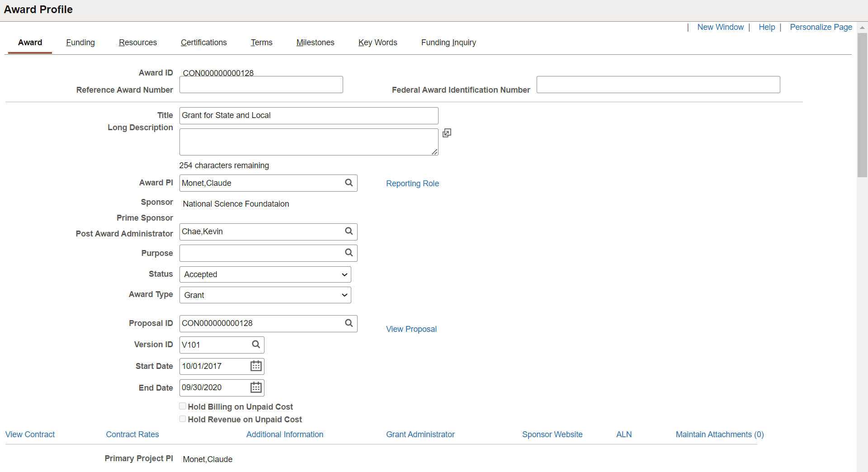The width and height of the screenshot is (868, 472).
Task: Click the scrollbar up arrow
Action: pos(862,28)
